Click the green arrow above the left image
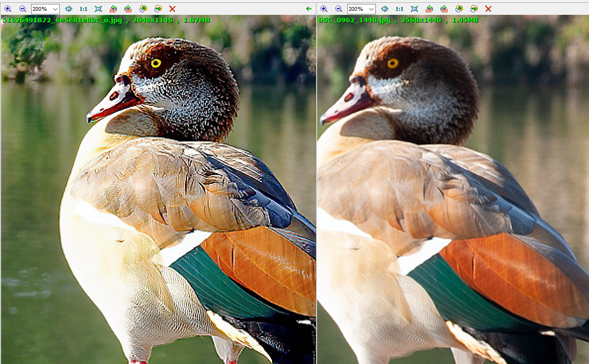The height and width of the screenshot is (364, 589). pyautogui.click(x=309, y=9)
